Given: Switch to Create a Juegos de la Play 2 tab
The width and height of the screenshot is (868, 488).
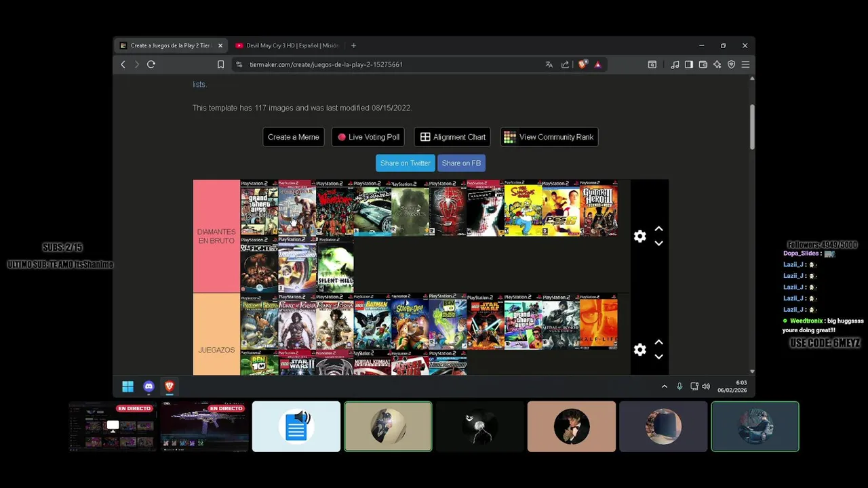Looking at the screenshot, I should pyautogui.click(x=171, y=45).
